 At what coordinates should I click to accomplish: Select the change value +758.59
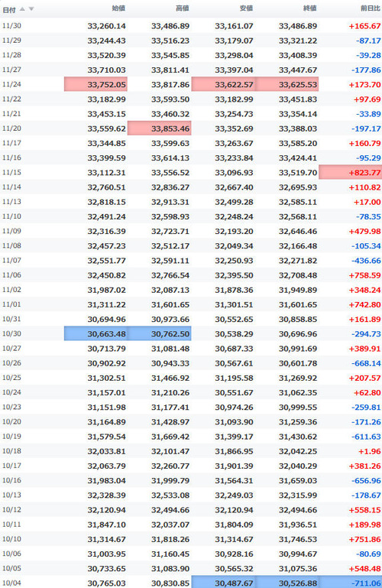click(364, 275)
